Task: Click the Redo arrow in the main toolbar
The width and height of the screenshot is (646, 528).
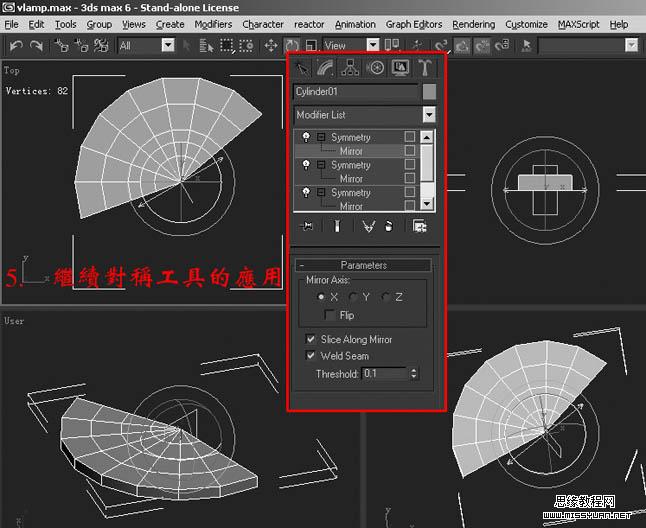Action: pos(37,45)
